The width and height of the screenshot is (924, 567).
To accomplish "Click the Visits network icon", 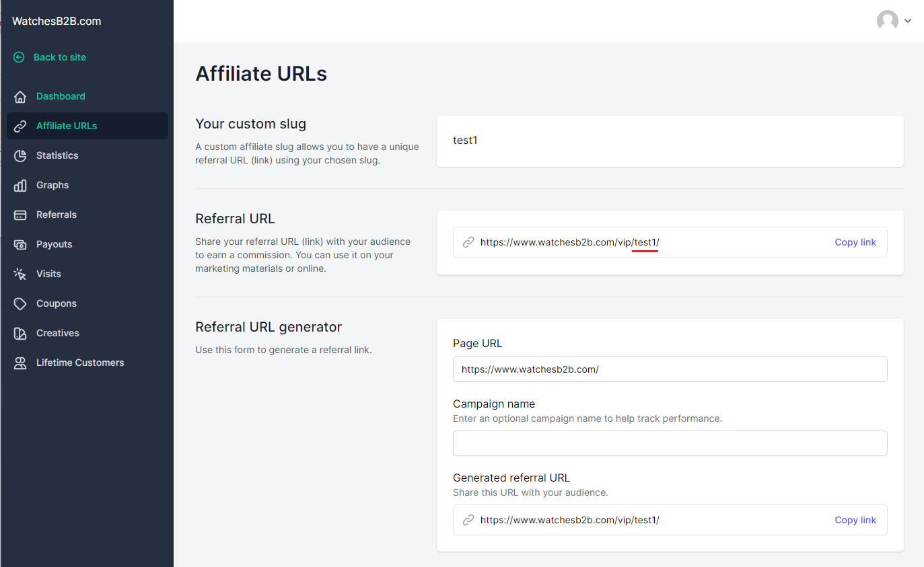I will point(20,274).
